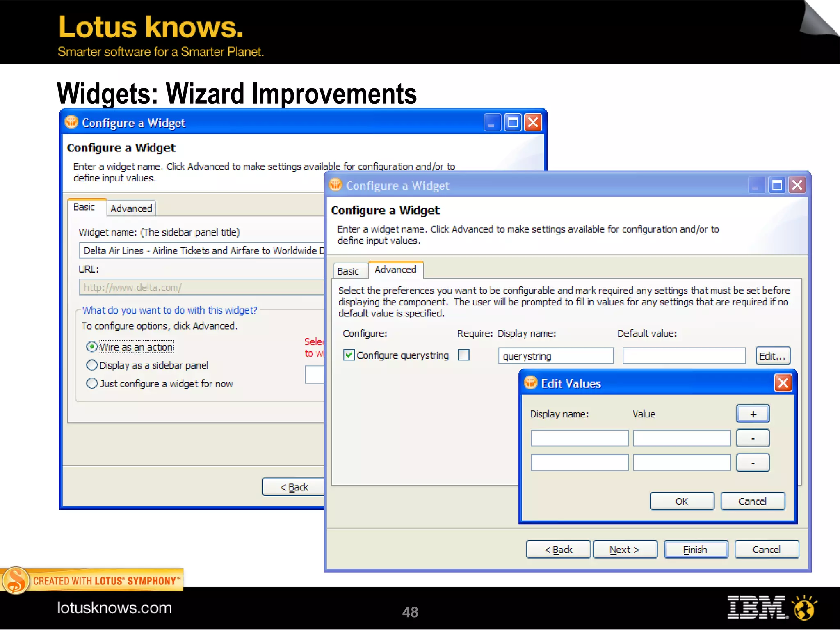Maximize the back Configure a Widget window
Screen dimensions: 840x630
pos(513,122)
